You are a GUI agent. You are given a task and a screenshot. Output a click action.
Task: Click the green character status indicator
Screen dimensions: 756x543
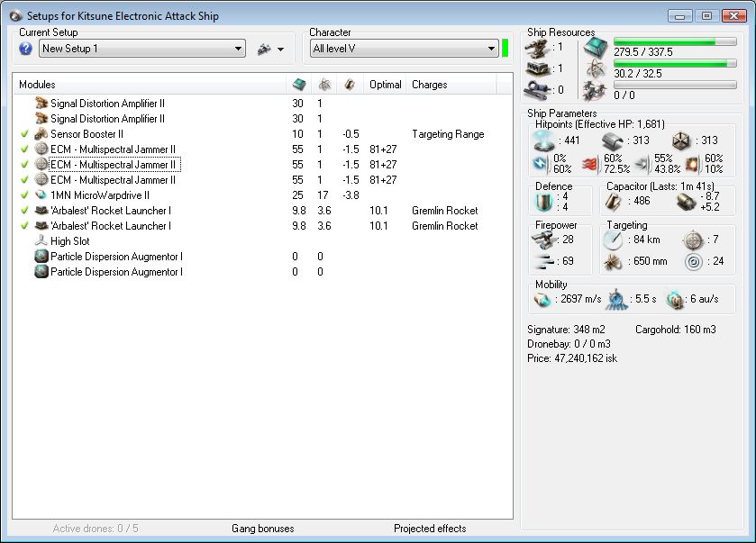505,49
